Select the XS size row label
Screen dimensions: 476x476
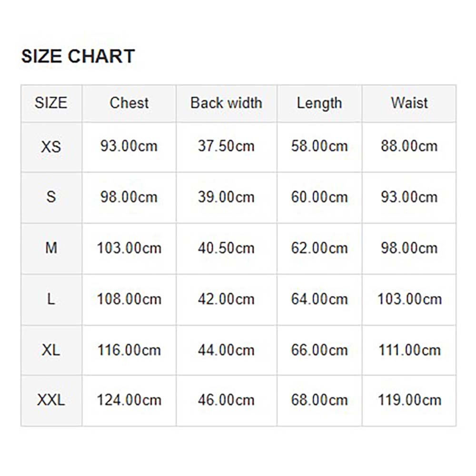(51, 146)
